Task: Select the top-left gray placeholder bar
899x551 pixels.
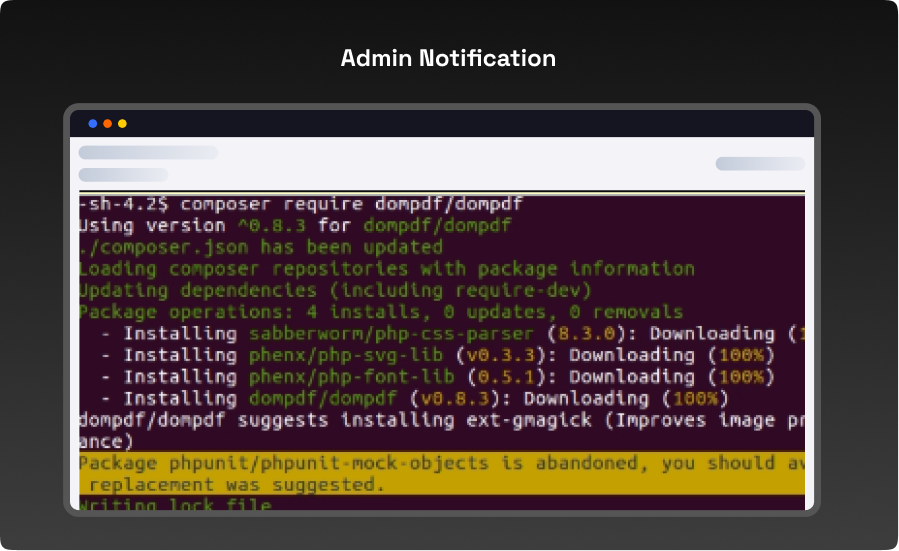Action: tap(148, 152)
